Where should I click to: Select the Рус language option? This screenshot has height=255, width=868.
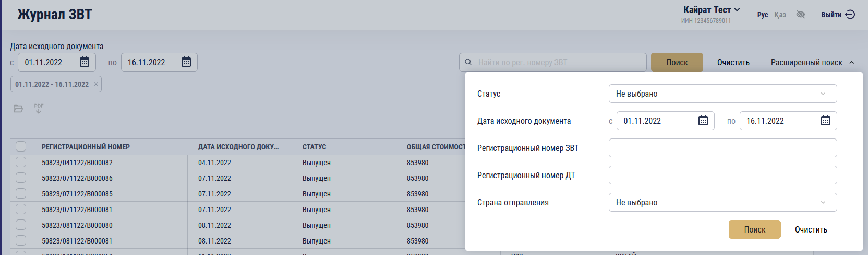(x=763, y=15)
